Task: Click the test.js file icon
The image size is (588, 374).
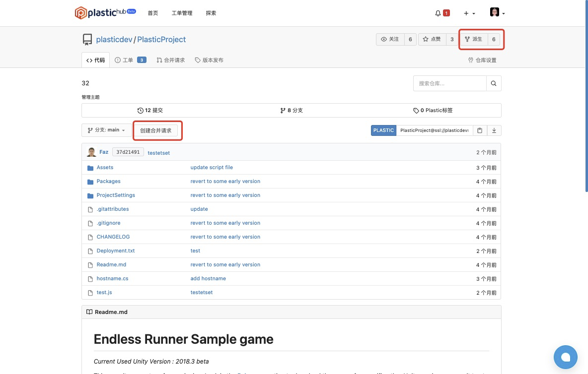Action: coord(90,293)
